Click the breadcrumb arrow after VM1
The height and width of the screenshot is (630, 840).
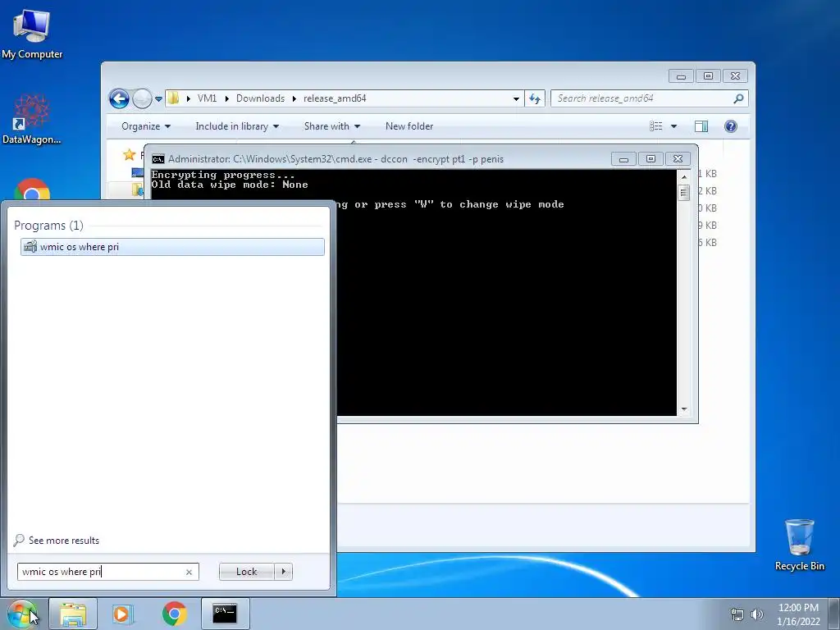point(227,98)
